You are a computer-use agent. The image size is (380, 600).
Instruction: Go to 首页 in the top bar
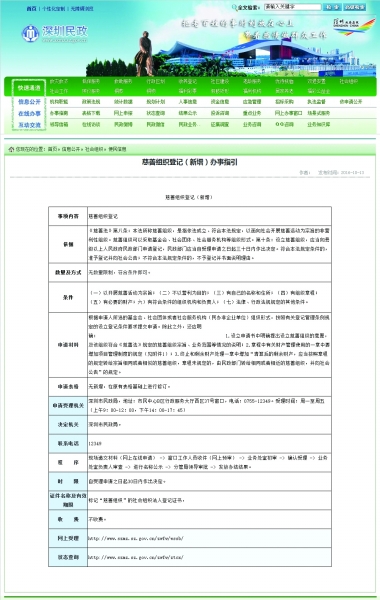point(31,8)
